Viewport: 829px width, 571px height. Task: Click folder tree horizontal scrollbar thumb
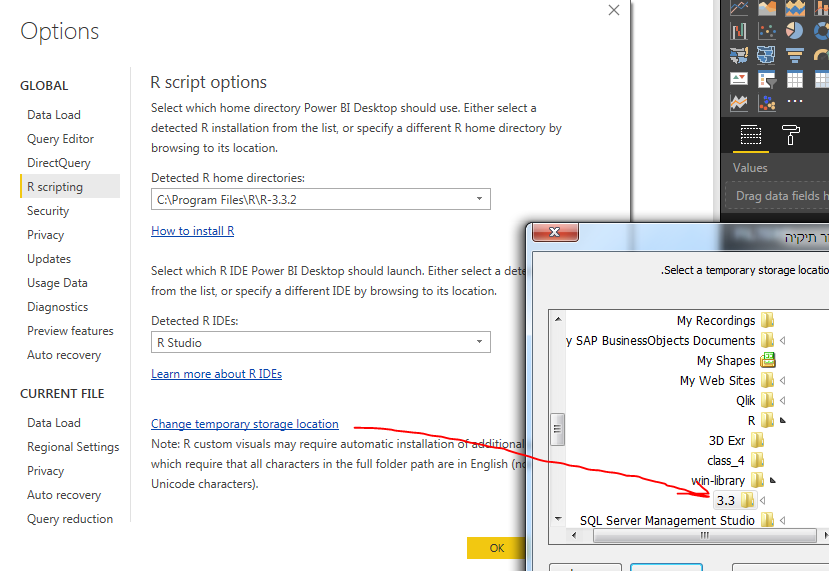click(x=704, y=536)
